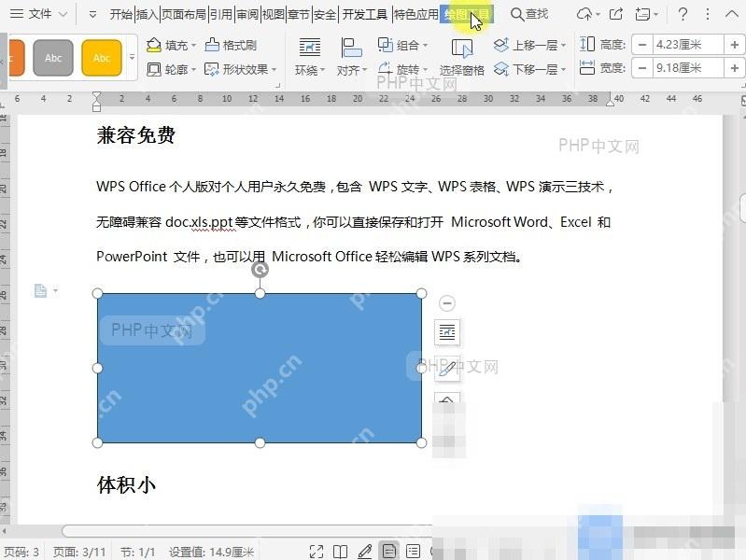The height and width of the screenshot is (560, 746).
Task: Open the cloud sync icon menu
Action: point(588,14)
